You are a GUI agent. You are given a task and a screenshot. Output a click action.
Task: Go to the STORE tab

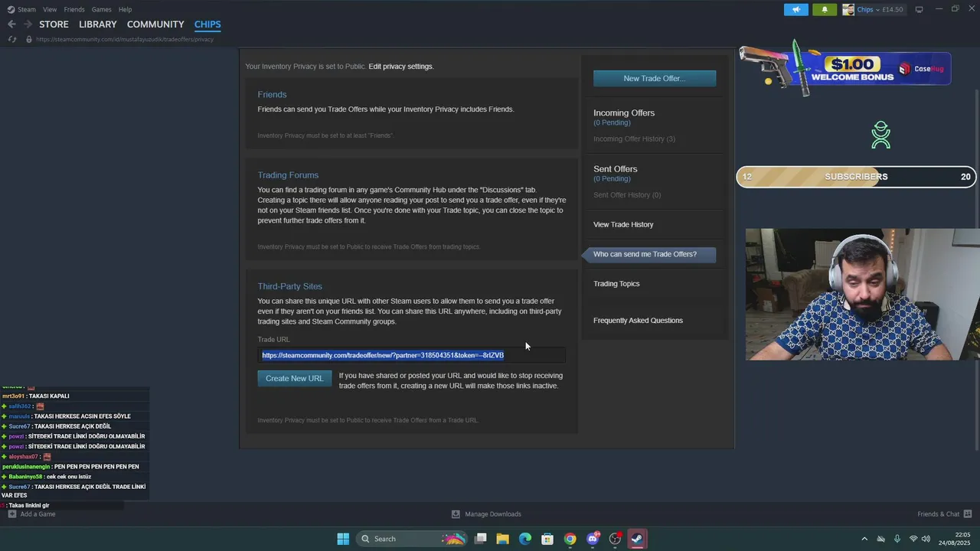[54, 24]
